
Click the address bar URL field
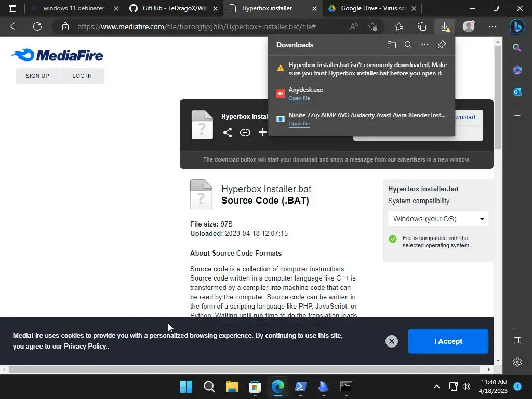pyautogui.click(x=196, y=26)
